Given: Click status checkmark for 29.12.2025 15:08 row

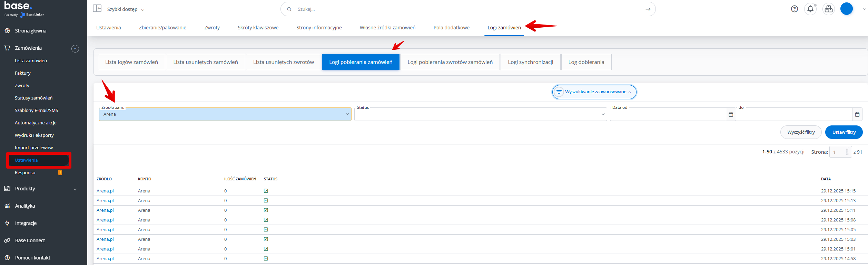Looking at the screenshot, I should [266, 220].
